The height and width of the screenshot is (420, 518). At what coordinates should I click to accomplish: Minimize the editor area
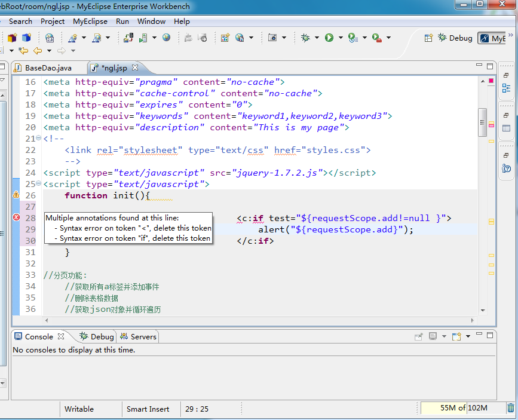pos(479,66)
